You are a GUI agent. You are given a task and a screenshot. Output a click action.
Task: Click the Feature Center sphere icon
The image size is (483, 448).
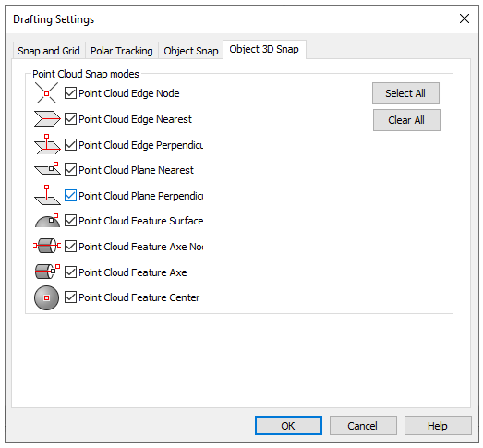46,297
